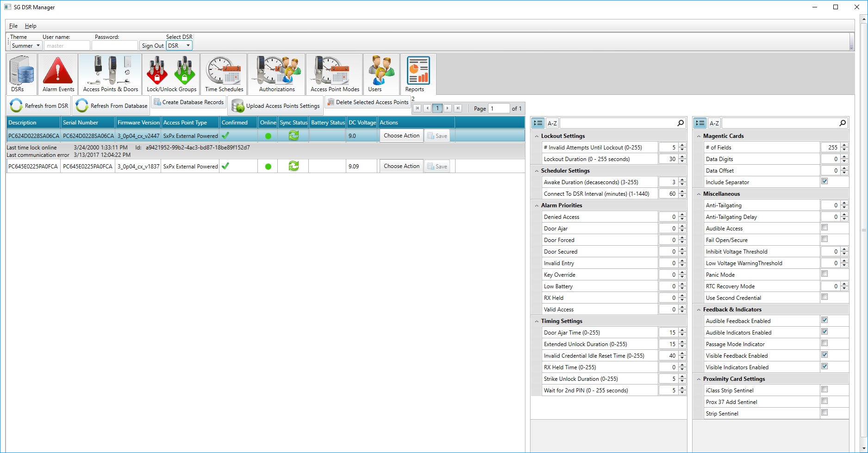Increase # of Fields value

tap(844, 145)
